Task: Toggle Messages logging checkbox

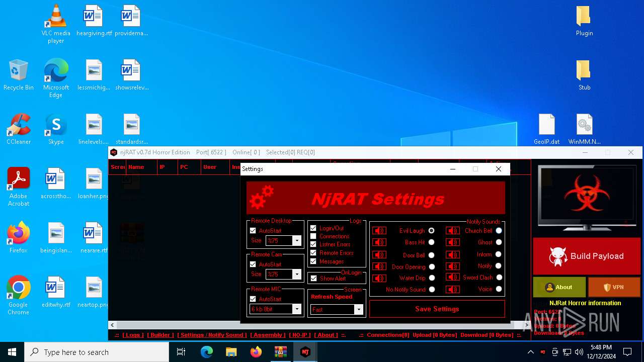Action: [313, 261]
